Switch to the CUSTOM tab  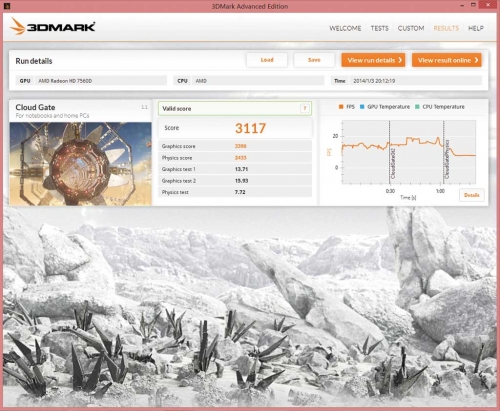pyautogui.click(x=411, y=28)
